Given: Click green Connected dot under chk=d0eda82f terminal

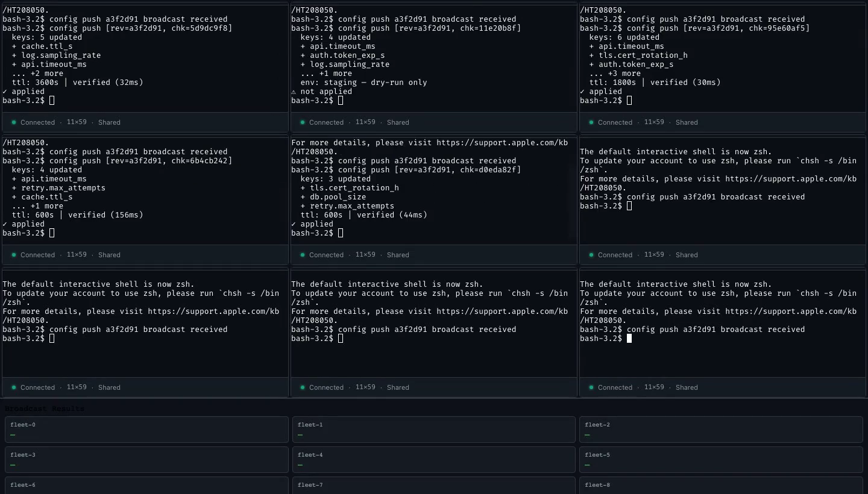Looking at the screenshot, I should [303, 255].
